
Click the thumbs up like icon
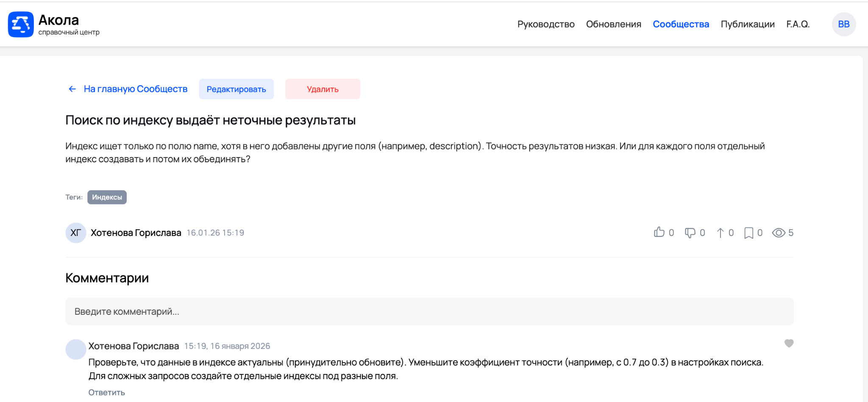click(x=659, y=232)
